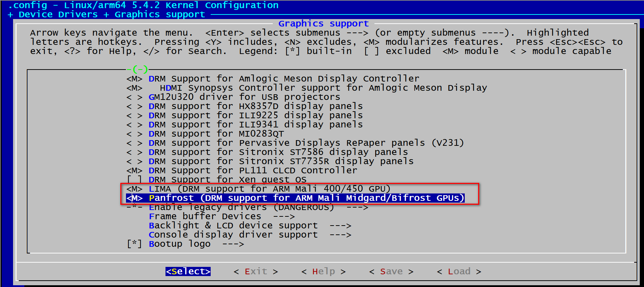
Task: Click Device Drivers in breadcrumb path
Action: click(x=58, y=14)
